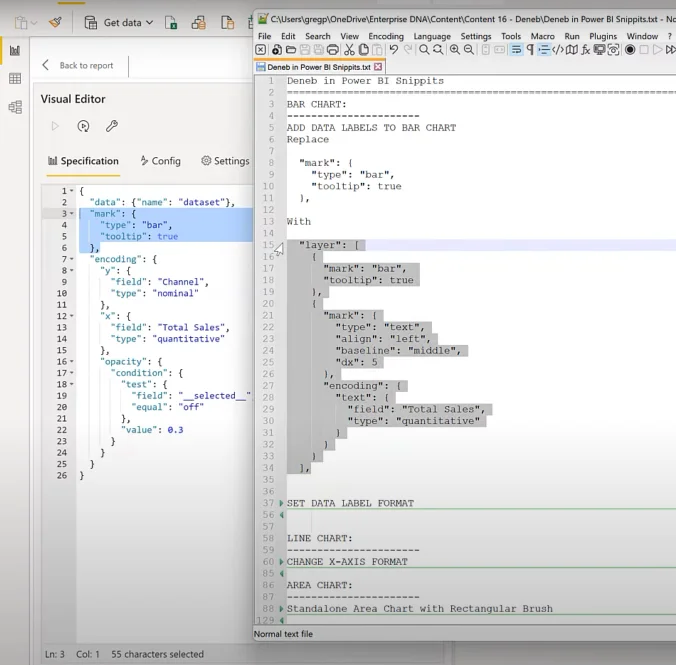Open the Data hub datasets icon
The width and height of the screenshot is (676, 665).
point(198,22)
